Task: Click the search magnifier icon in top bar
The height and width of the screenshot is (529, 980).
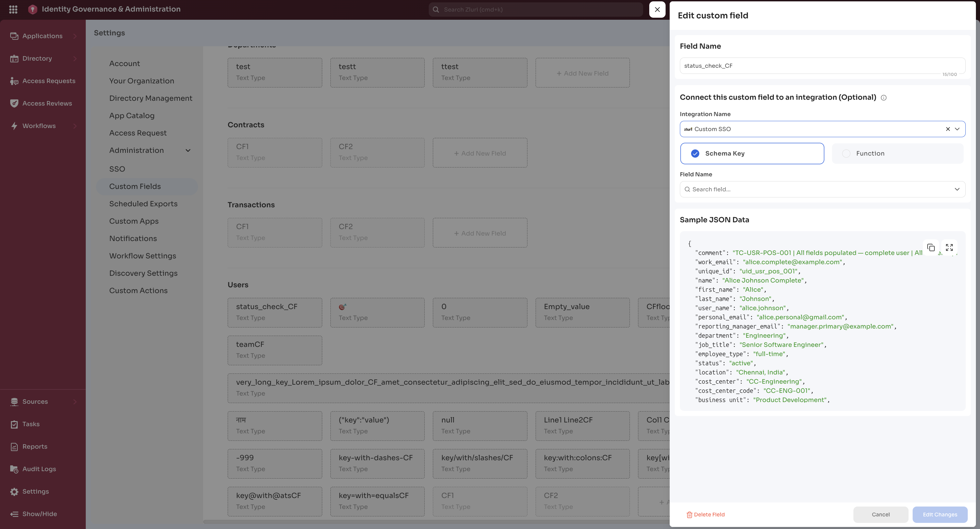Action: click(x=436, y=10)
